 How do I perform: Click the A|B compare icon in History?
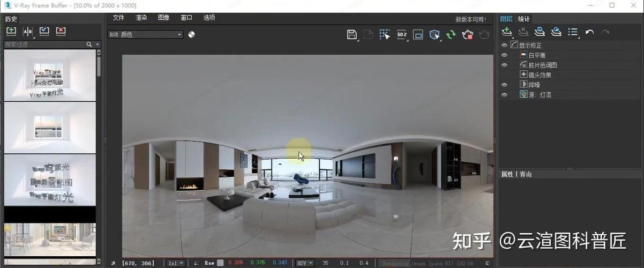pos(27,32)
